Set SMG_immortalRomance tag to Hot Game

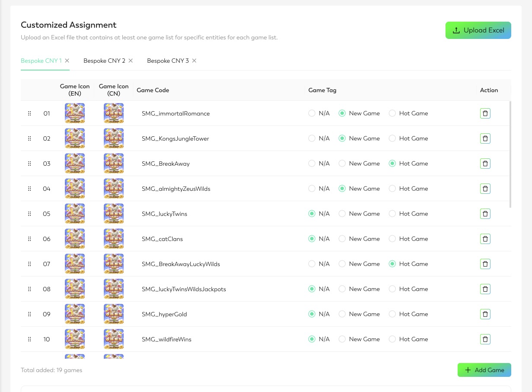point(392,113)
